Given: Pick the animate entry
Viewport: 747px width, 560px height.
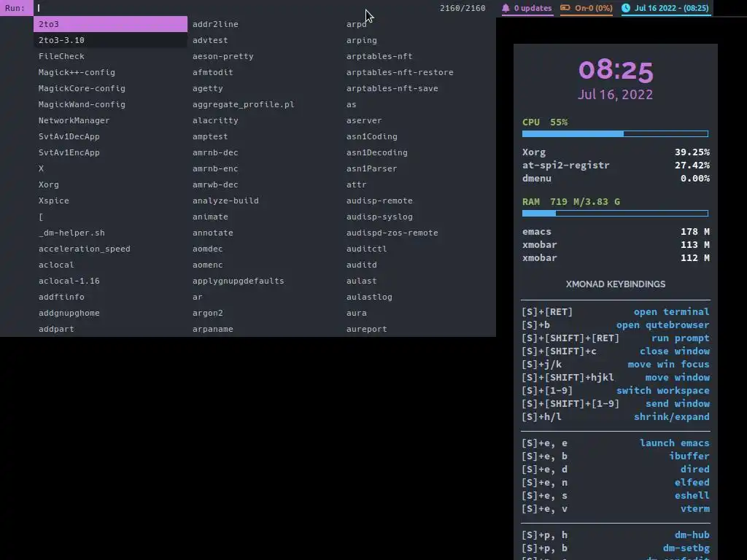Looking at the screenshot, I should 210,217.
